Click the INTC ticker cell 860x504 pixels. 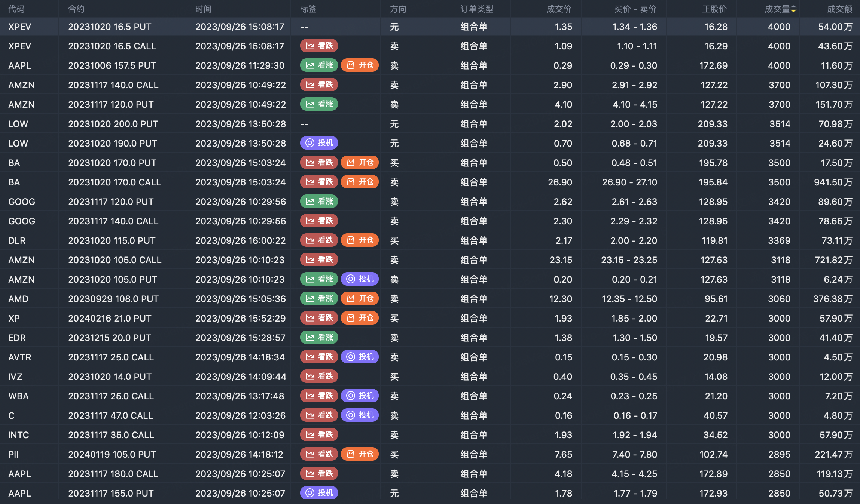(19, 435)
